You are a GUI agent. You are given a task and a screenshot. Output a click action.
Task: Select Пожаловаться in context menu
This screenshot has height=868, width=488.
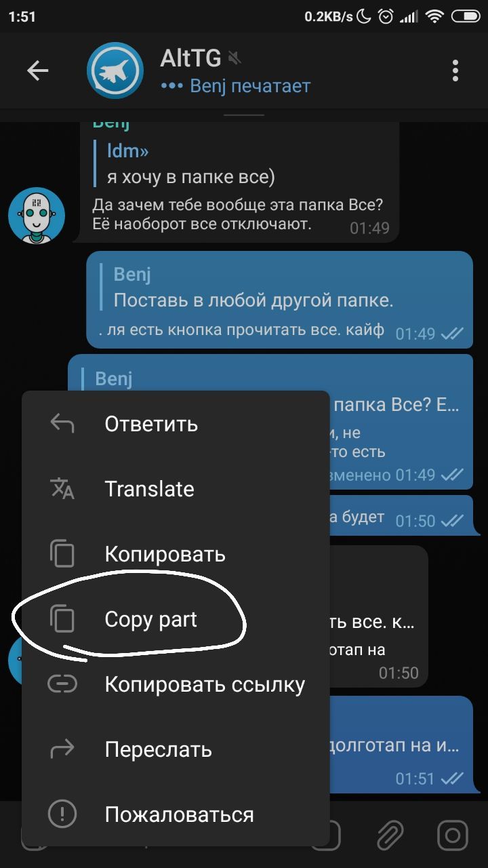tap(176, 814)
